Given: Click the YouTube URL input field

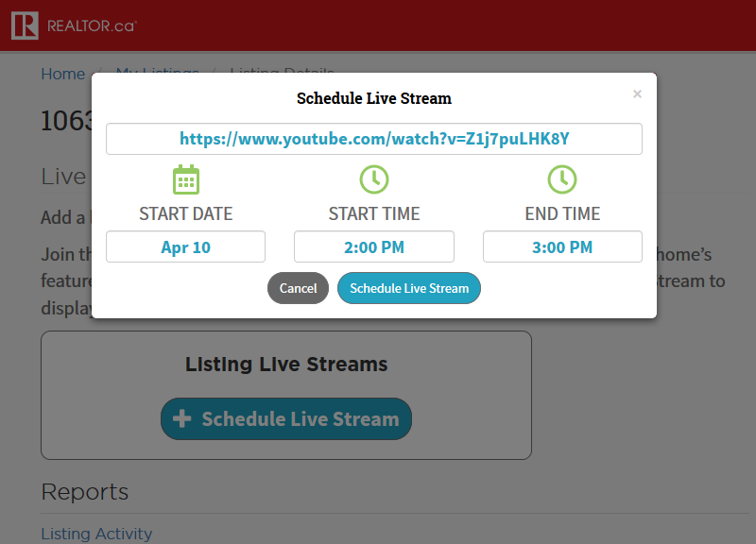Looking at the screenshot, I should click(374, 139).
